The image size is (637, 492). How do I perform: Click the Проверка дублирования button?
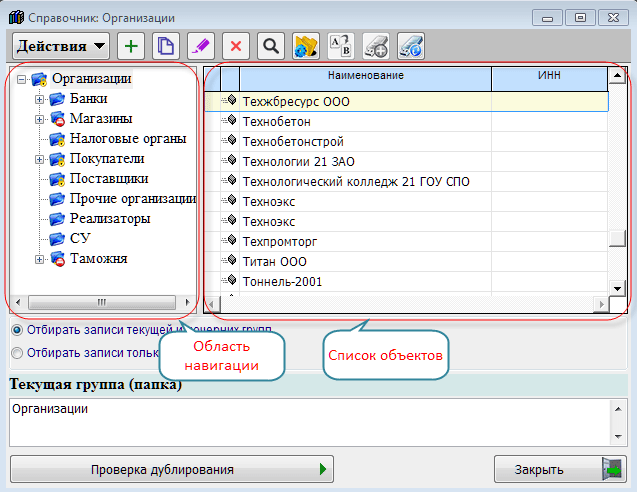[x=172, y=469]
